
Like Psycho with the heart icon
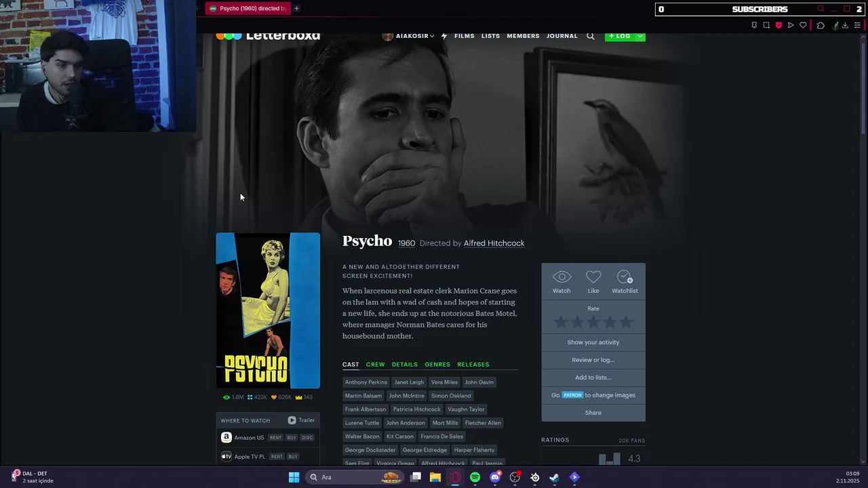pyautogui.click(x=593, y=282)
